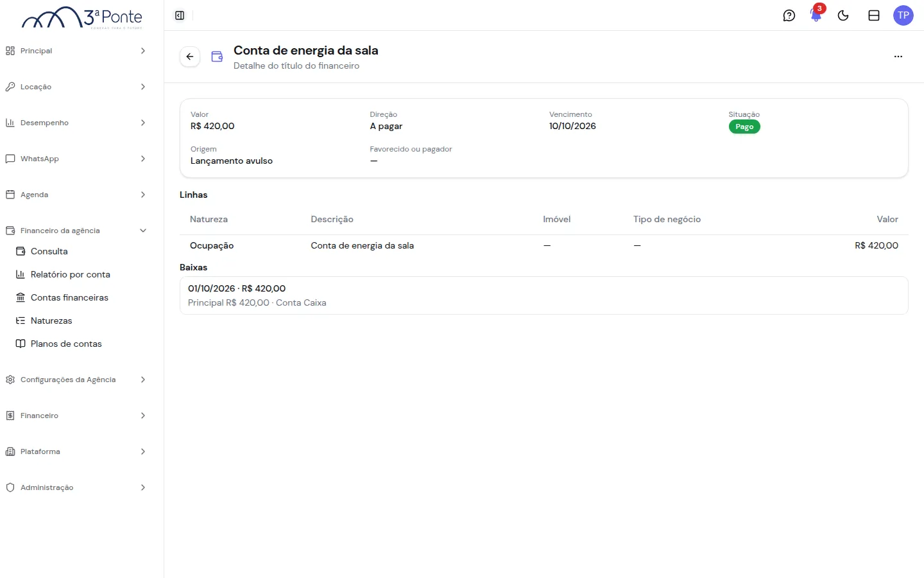Expand the Agenda menu chevron
The image size is (924, 578).
pyautogui.click(x=143, y=195)
